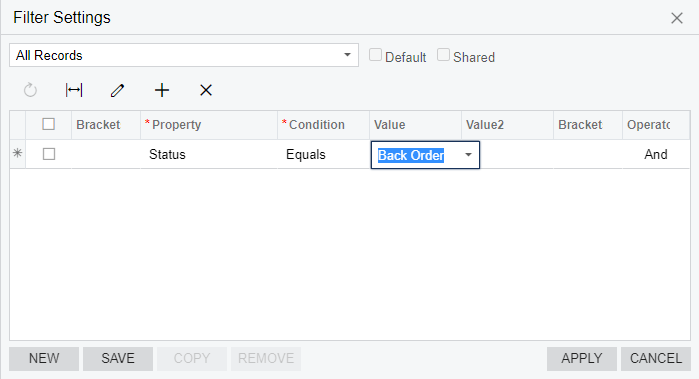Open the All Records filter dropdown
699x379 pixels.
pos(184,55)
